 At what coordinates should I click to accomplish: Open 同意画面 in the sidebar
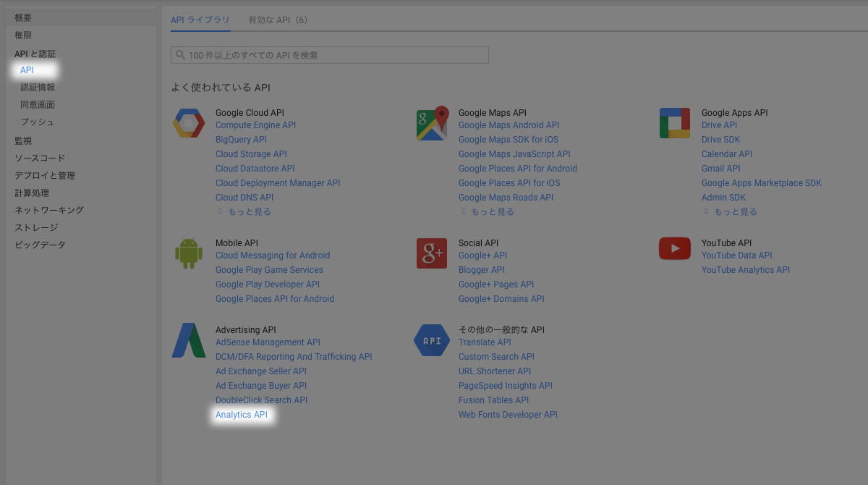tap(38, 104)
